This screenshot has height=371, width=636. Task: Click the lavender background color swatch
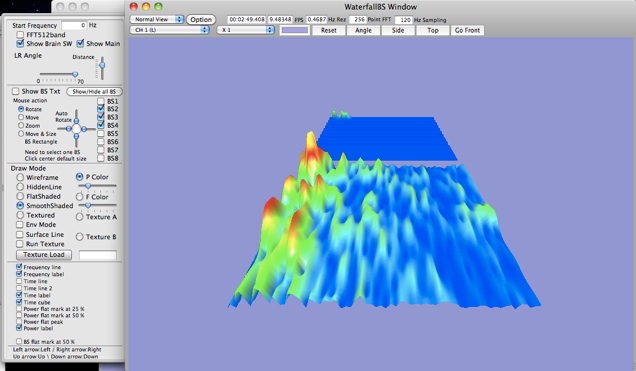pyautogui.click(x=294, y=30)
